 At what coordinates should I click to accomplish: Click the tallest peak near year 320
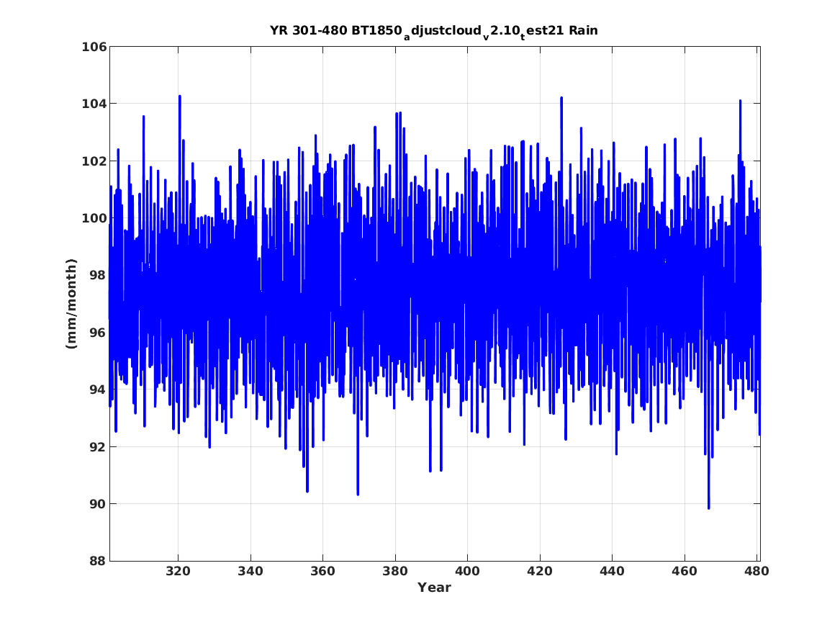[x=180, y=96]
